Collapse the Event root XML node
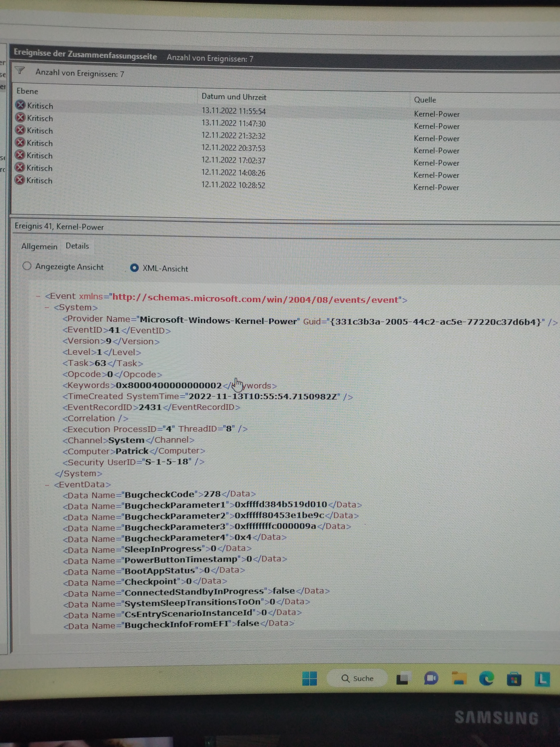This screenshot has height=747, width=560. (x=38, y=296)
